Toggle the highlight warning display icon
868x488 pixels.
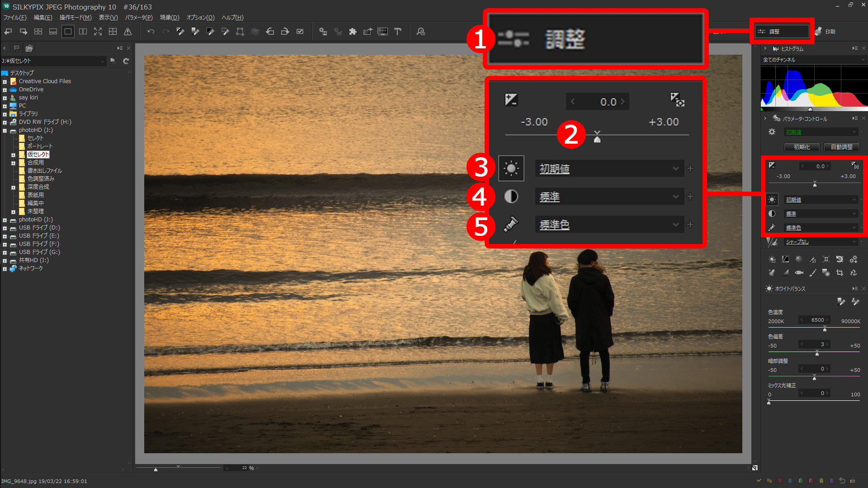[x=128, y=32]
